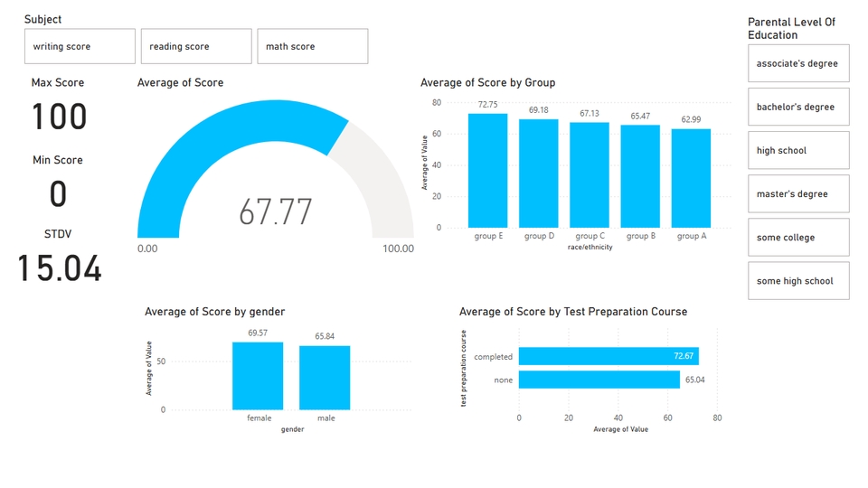
Task: Click the female bar in gender chart
Action: tap(258, 377)
